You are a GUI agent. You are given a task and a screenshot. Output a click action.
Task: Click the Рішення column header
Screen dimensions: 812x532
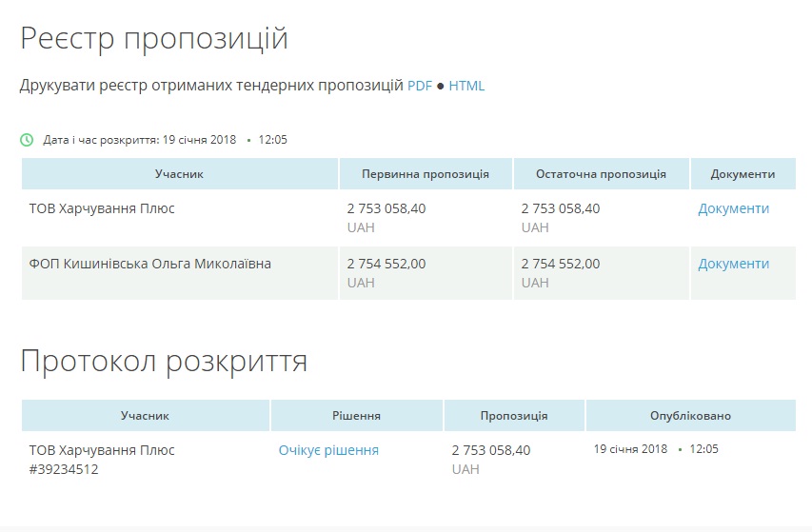click(x=357, y=416)
